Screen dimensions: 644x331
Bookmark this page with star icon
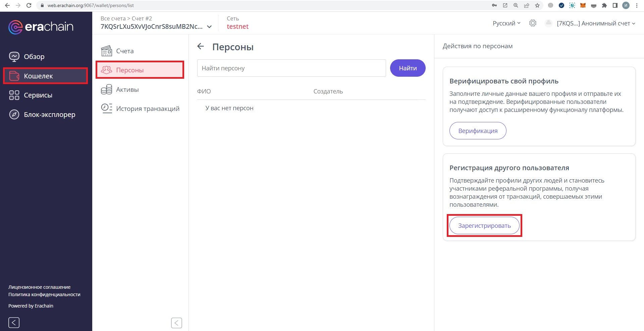[537, 5]
